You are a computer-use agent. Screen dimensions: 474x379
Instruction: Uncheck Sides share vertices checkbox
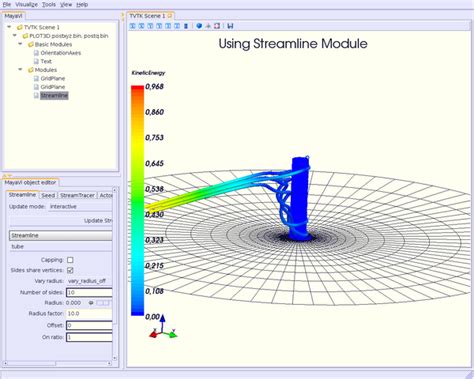coord(70,270)
